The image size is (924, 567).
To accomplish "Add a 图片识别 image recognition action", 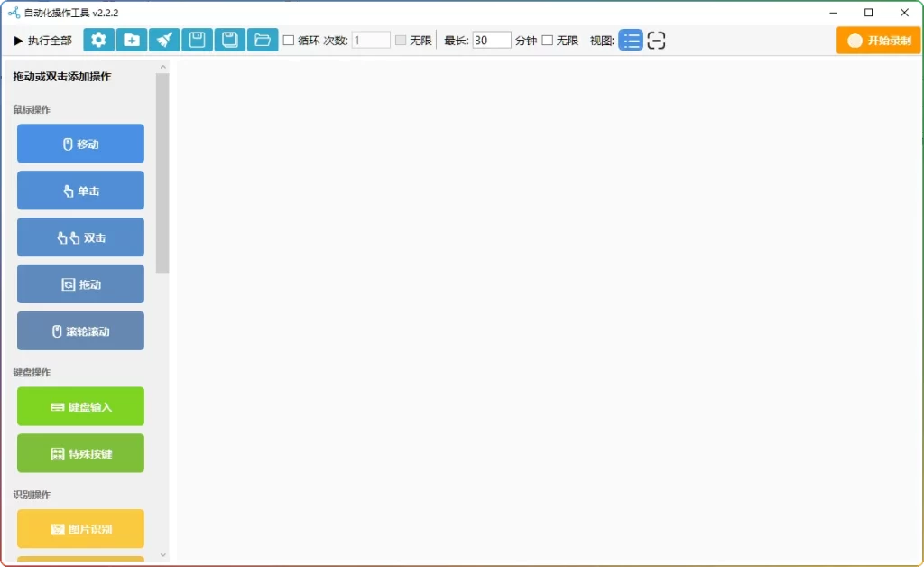I will [80, 529].
